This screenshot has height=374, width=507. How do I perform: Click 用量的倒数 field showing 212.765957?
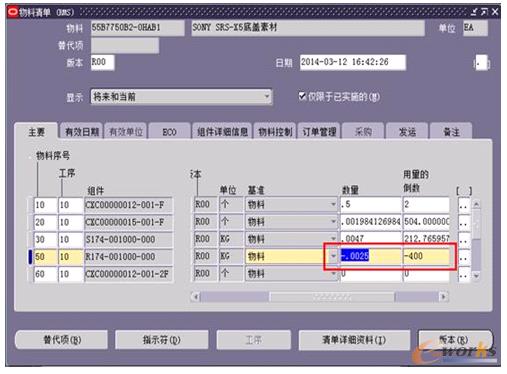point(426,239)
